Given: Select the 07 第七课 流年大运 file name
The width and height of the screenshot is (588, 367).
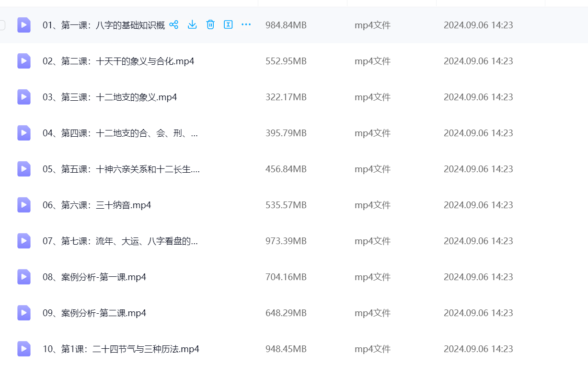Looking at the screenshot, I should (120, 241).
